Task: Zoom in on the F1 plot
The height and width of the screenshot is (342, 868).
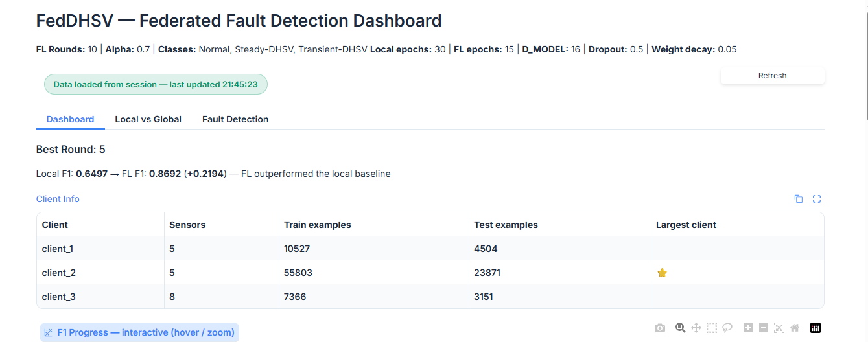Action: [747, 328]
